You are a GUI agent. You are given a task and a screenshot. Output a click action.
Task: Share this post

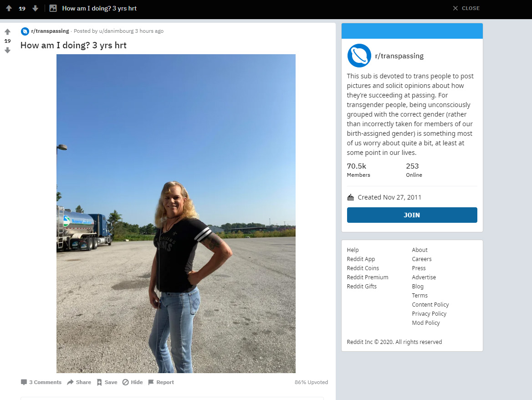click(x=79, y=382)
